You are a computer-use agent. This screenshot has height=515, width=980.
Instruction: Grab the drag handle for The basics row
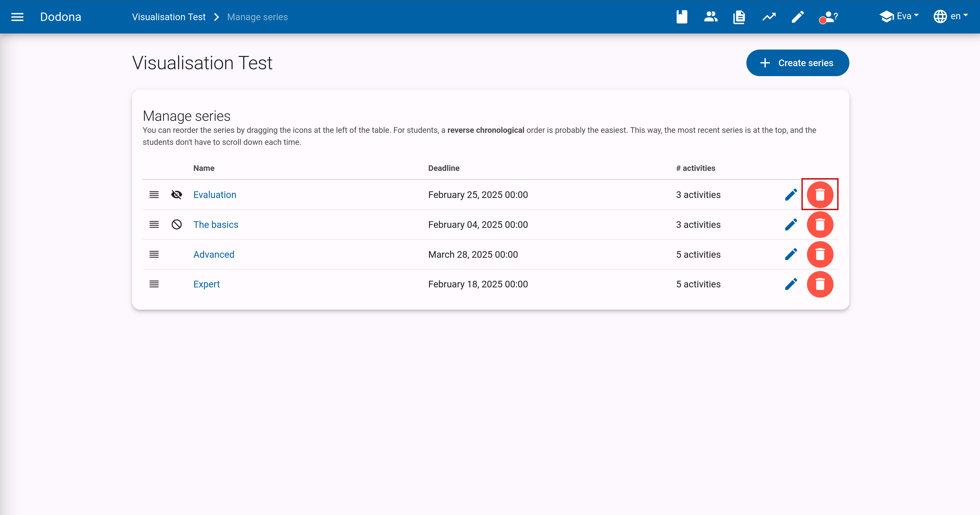tap(154, 224)
